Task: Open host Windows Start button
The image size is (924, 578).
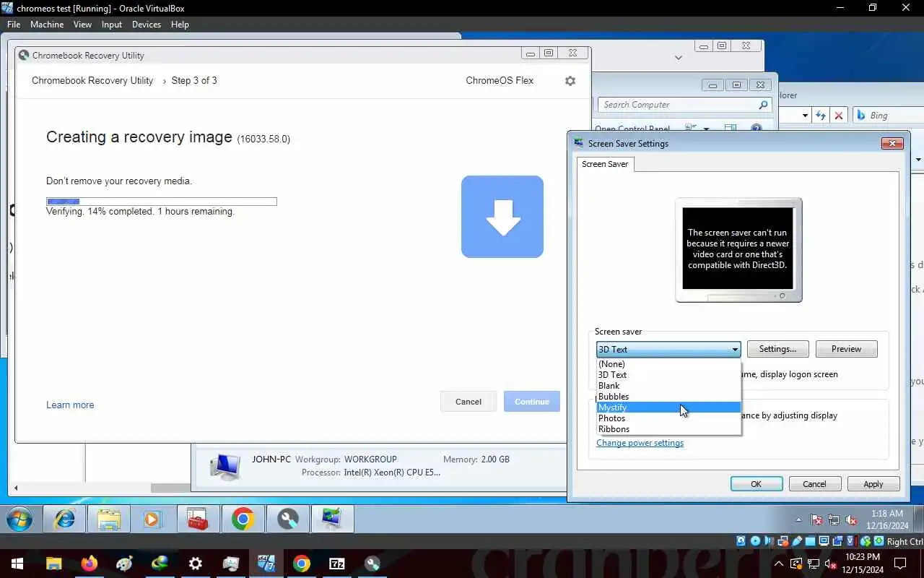Action: click(x=17, y=564)
